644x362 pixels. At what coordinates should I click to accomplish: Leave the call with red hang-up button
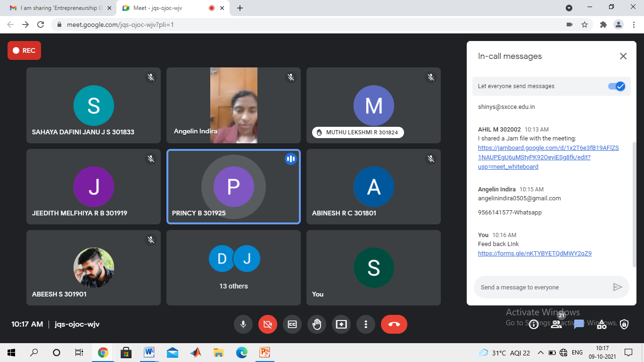pyautogui.click(x=394, y=324)
